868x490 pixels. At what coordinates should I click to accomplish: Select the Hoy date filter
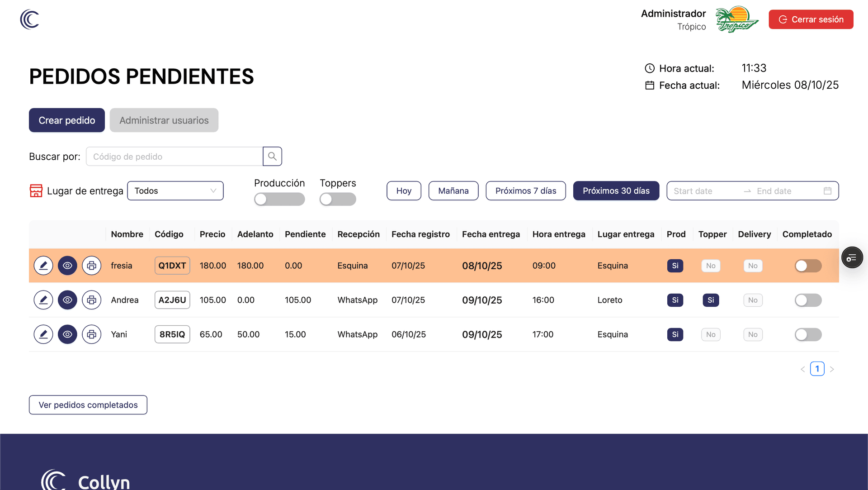point(404,191)
